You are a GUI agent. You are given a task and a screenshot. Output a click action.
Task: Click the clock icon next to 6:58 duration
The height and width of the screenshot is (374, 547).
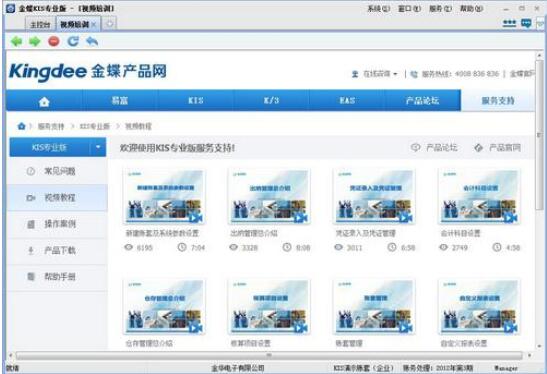coord(392,247)
